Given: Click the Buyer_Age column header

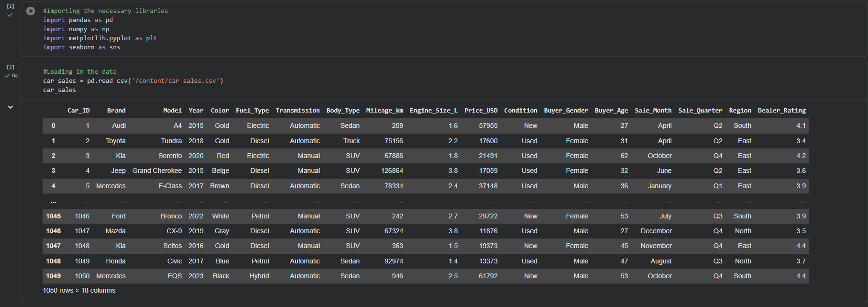Looking at the screenshot, I should pos(612,111).
